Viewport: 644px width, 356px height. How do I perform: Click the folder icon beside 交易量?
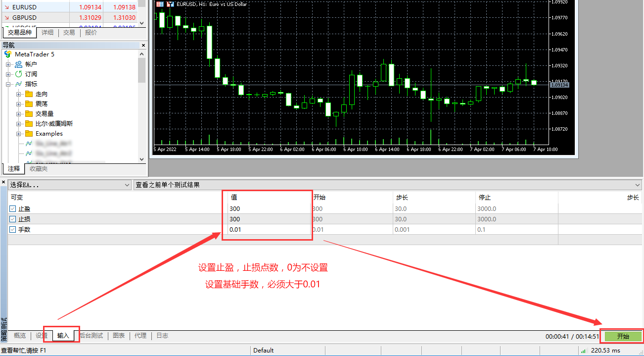[x=29, y=113]
